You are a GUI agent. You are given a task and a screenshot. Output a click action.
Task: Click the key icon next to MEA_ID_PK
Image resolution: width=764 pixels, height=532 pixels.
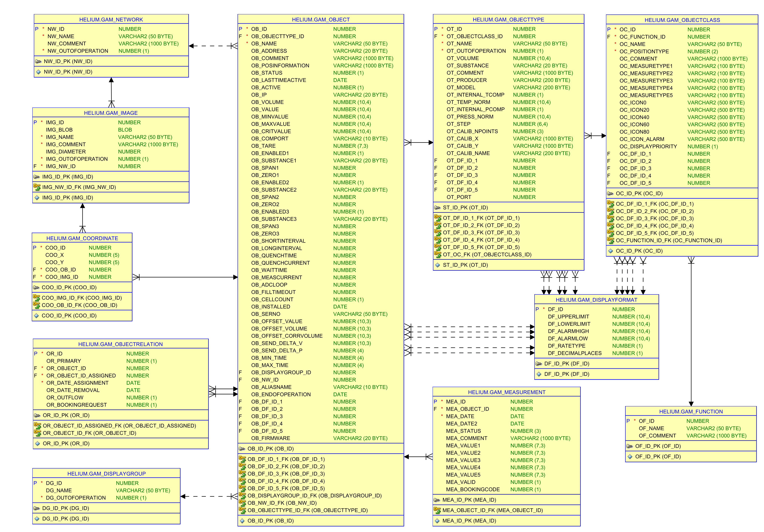(437, 500)
